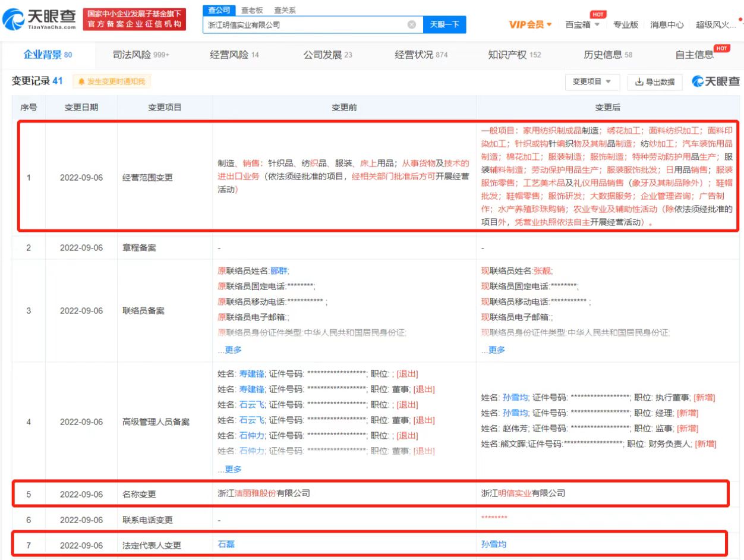Expand the VIP会员 dropdown menu
This screenshot has height=560, width=744.
click(x=530, y=24)
